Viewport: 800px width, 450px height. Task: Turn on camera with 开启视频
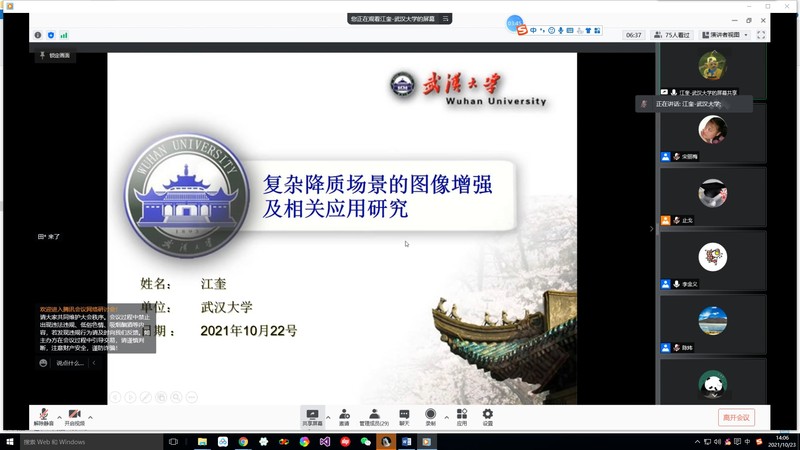[x=75, y=416]
